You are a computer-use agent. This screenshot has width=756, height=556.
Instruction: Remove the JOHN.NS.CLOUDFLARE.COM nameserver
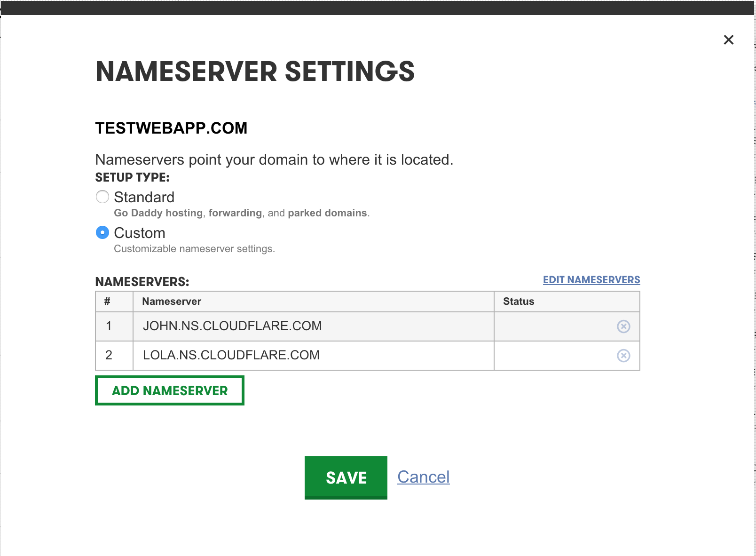pos(623,326)
